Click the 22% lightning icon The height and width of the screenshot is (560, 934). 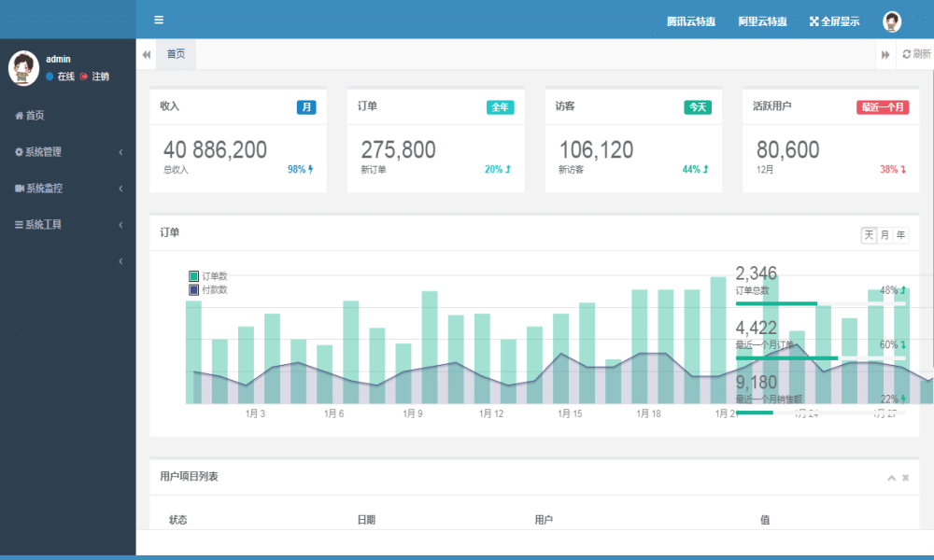[x=903, y=399]
